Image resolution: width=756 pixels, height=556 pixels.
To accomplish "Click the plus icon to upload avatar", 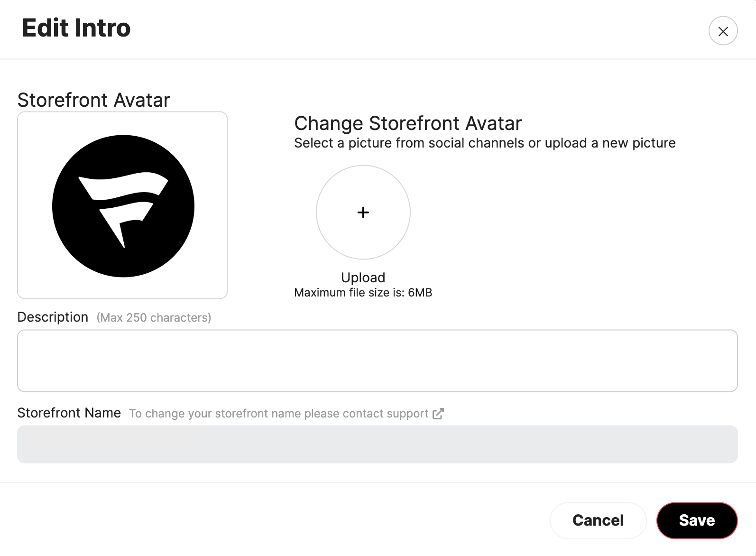I will pos(363,213).
